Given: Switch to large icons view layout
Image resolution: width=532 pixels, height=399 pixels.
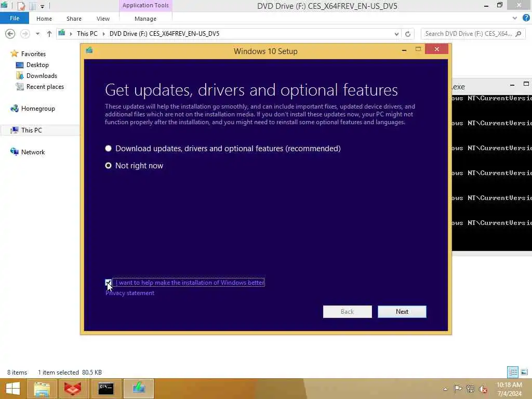Looking at the screenshot, I should [x=524, y=372].
